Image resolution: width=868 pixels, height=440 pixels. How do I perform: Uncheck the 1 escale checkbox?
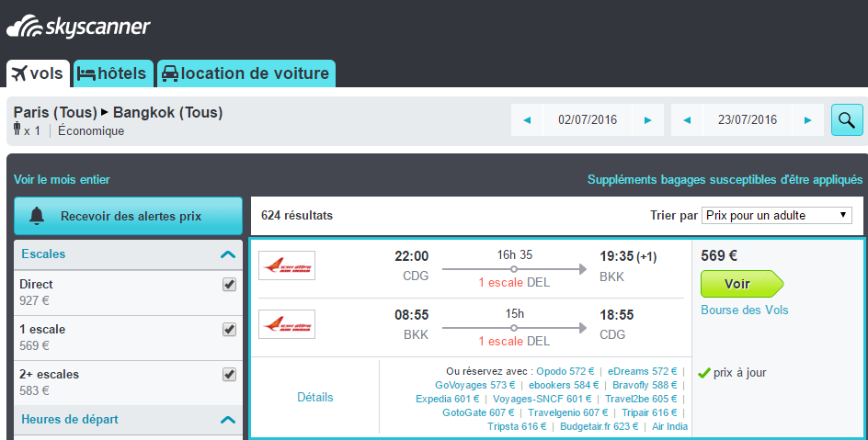[229, 330]
